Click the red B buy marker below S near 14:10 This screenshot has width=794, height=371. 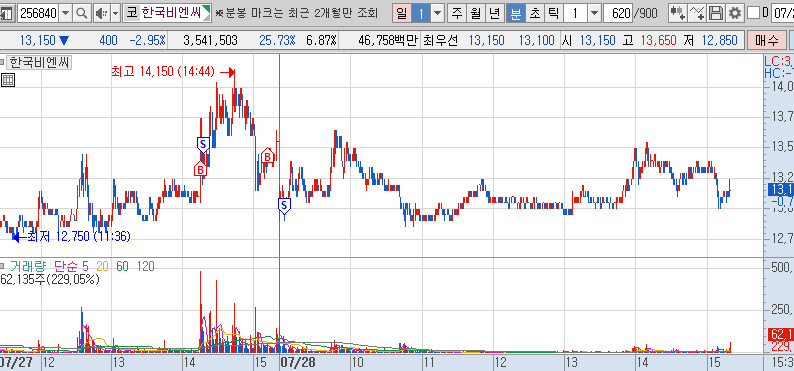coord(201,169)
